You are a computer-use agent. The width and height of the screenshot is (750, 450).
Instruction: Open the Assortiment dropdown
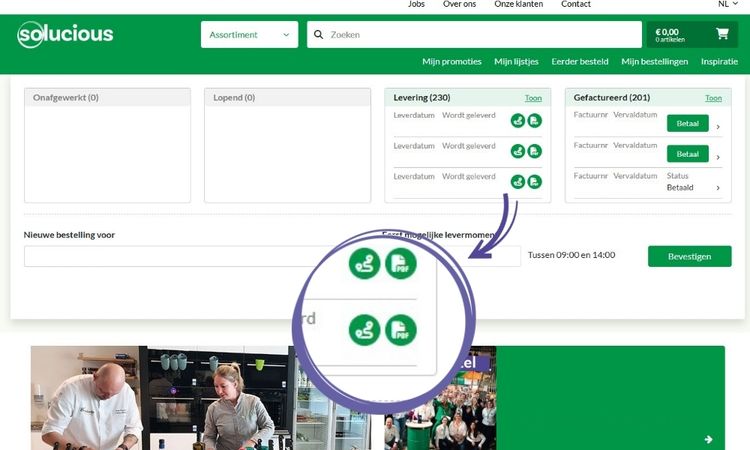click(250, 35)
